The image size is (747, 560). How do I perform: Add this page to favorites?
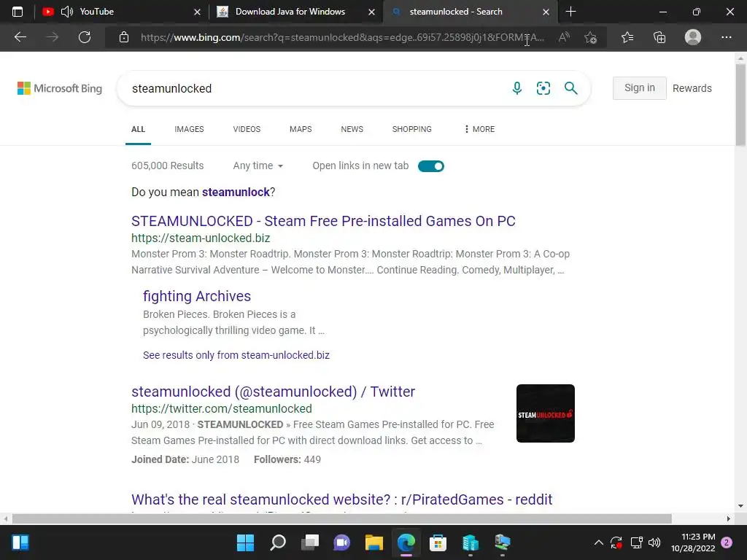point(591,37)
